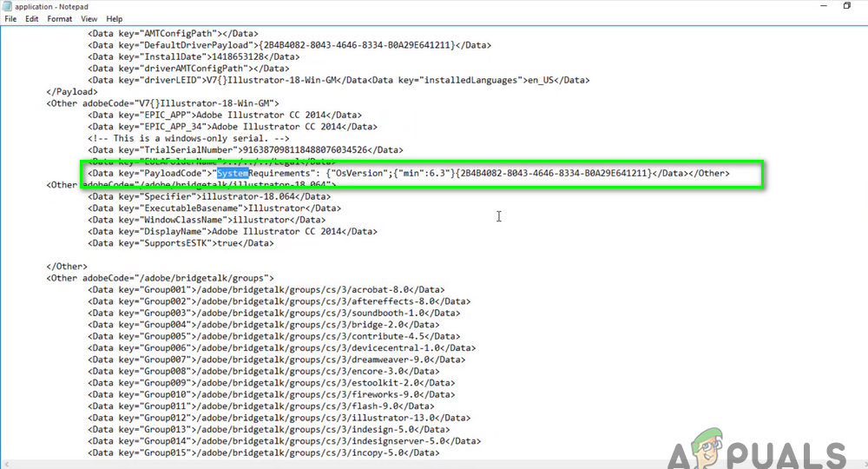Click the Other adobeCode bridgetalk/groups line

[x=160, y=278]
